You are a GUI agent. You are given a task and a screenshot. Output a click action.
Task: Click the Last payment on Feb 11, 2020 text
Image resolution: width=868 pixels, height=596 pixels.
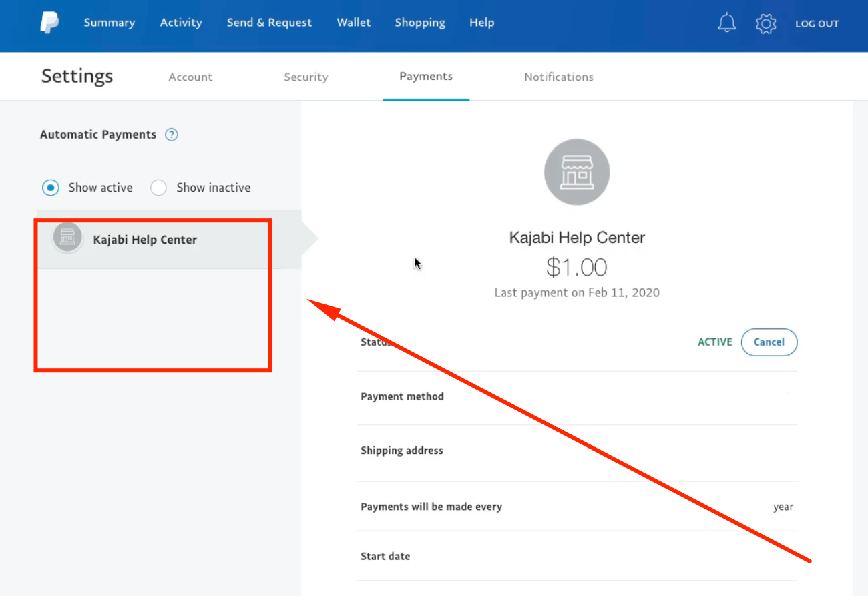tap(577, 292)
